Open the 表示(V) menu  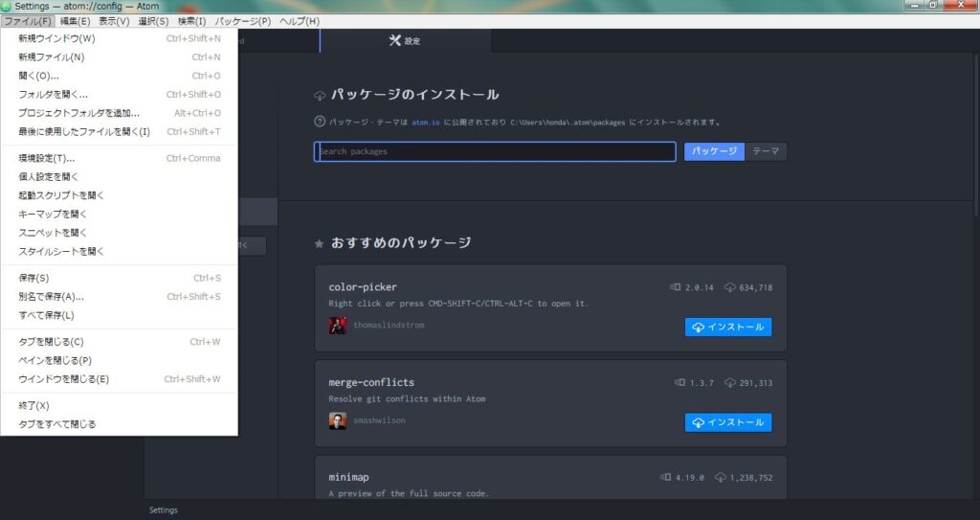[x=114, y=21]
